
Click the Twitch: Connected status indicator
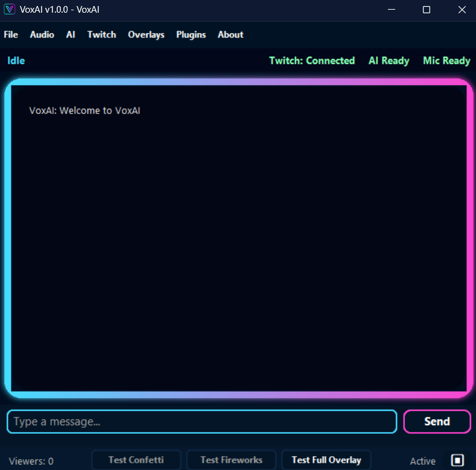[312, 60]
